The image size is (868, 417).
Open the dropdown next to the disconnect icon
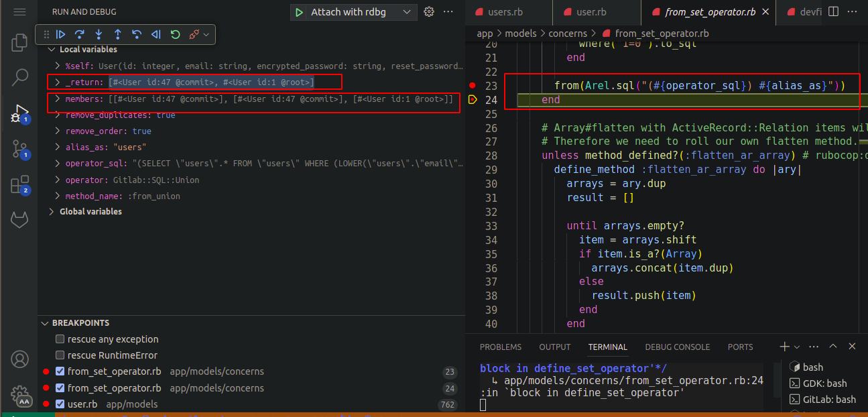[x=206, y=34]
